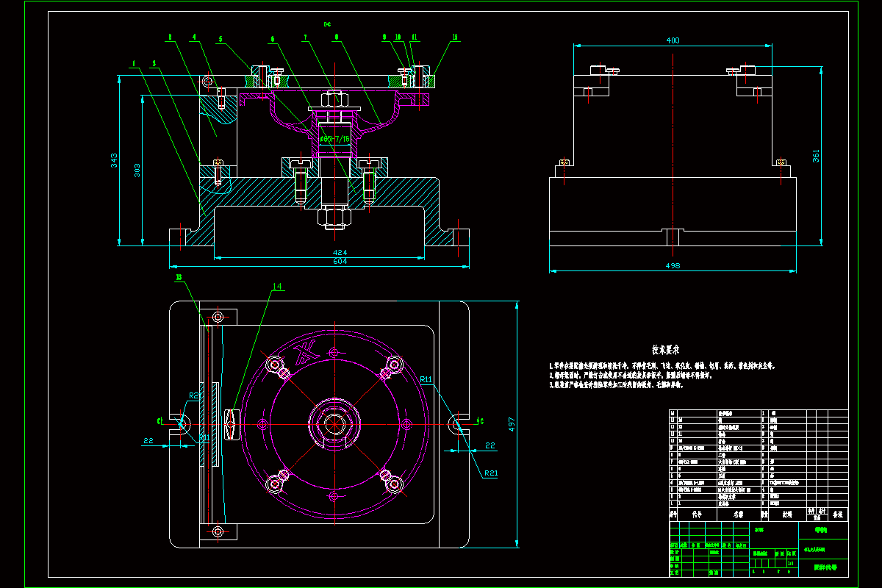The image size is (882, 588).
Task: Click the 备注 column header
Action: pos(839,514)
